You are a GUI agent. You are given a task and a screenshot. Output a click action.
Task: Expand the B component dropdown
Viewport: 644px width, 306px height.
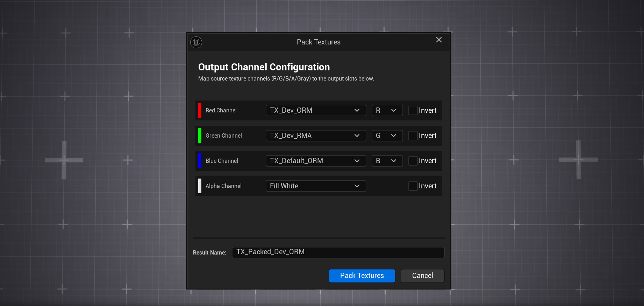[x=387, y=161]
